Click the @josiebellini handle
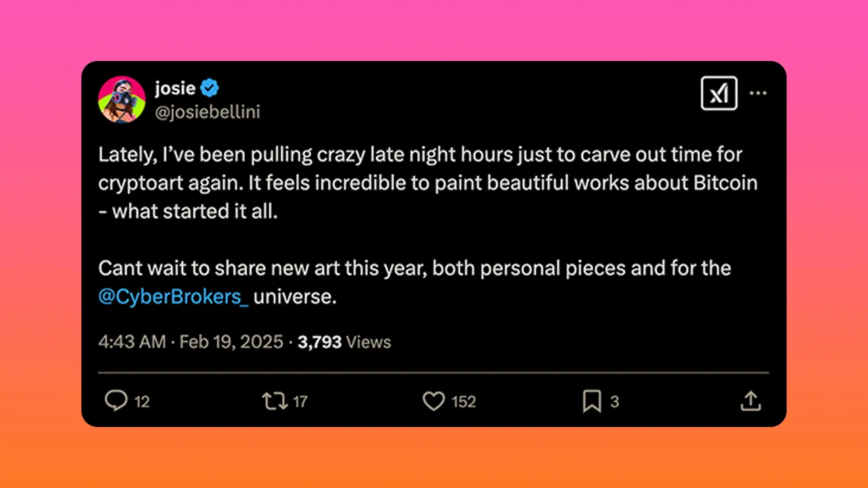 point(208,112)
